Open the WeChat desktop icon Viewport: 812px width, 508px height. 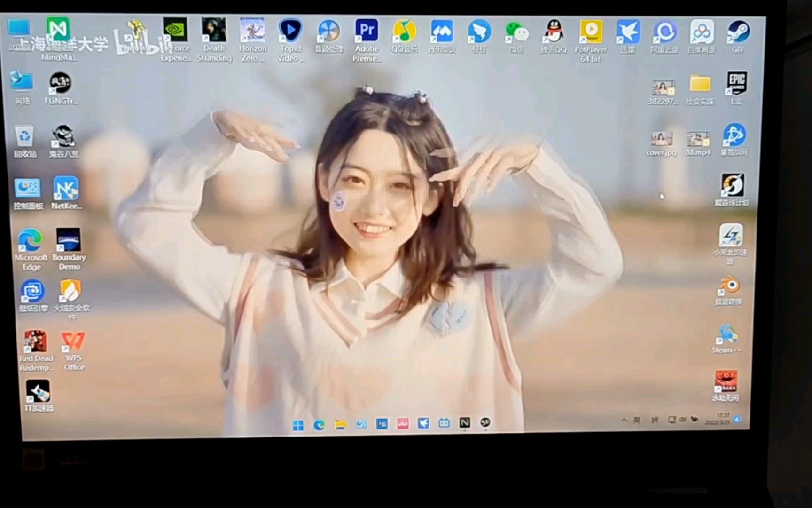(x=516, y=37)
